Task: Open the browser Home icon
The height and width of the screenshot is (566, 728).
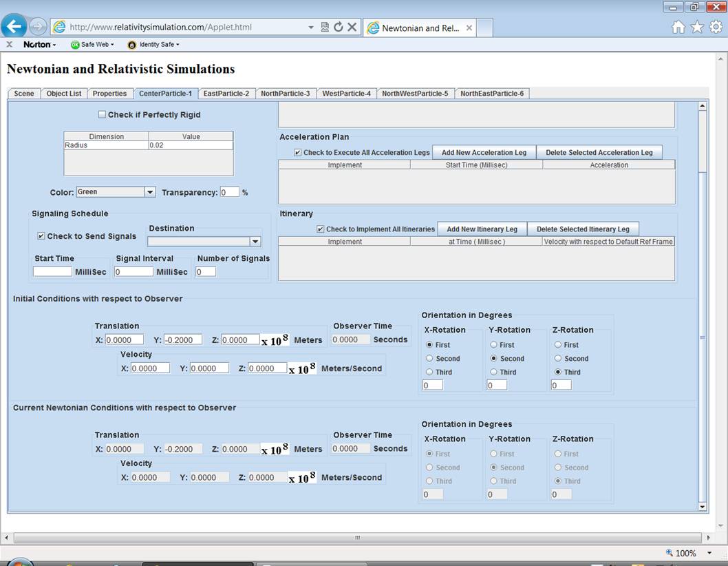Action: pyautogui.click(x=678, y=27)
